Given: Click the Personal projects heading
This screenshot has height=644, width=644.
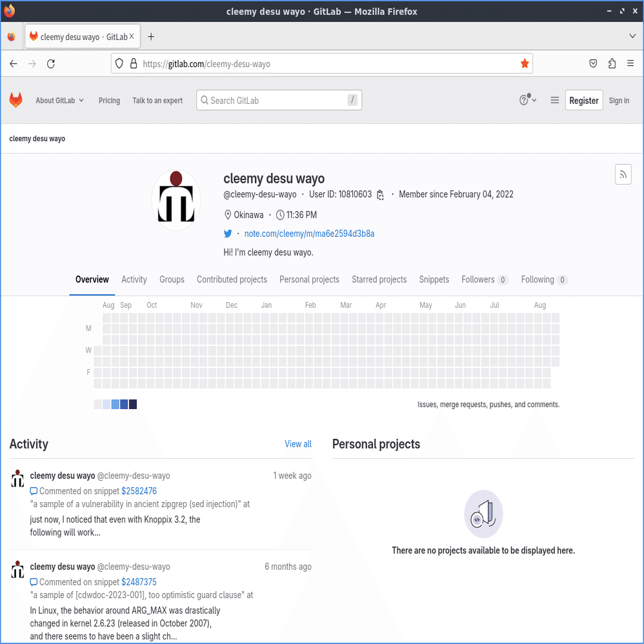Looking at the screenshot, I should point(376,444).
